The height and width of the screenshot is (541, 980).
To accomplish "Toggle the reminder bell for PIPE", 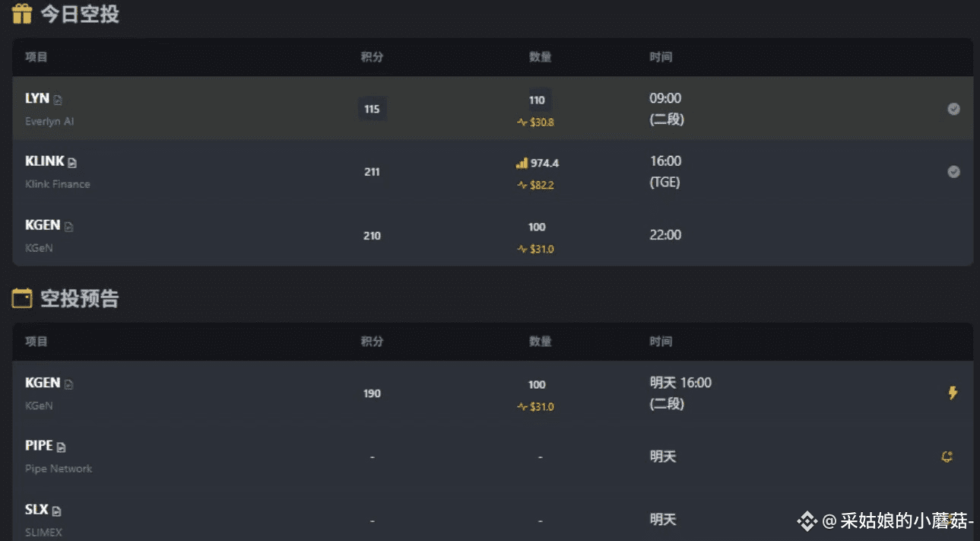I will (x=947, y=457).
